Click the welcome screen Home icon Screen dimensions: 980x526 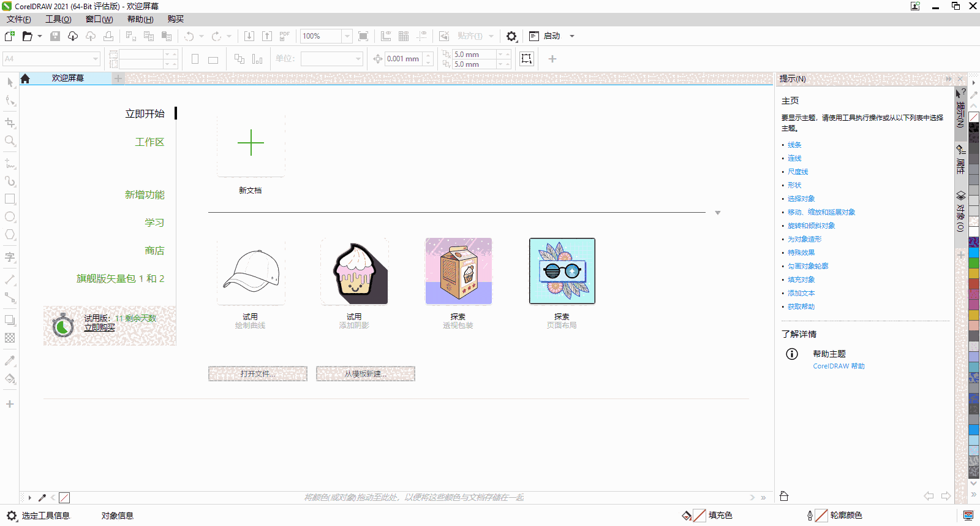(x=25, y=78)
